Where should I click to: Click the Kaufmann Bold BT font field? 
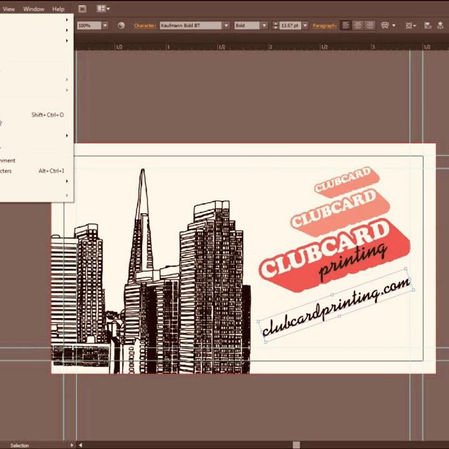pos(190,26)
